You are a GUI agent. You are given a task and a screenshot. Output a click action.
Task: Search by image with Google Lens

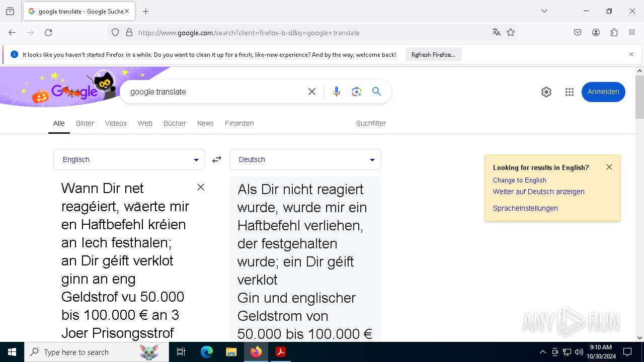click(357, 92)
